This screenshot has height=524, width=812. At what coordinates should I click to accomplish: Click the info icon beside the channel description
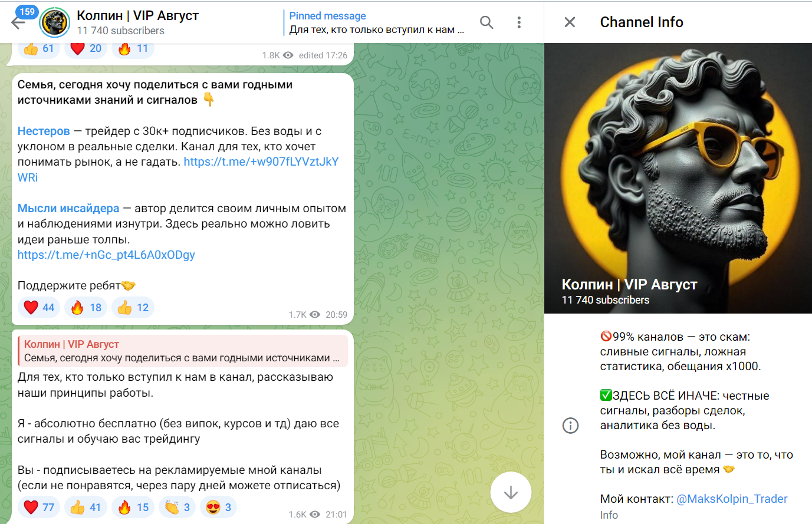[570, 426]
